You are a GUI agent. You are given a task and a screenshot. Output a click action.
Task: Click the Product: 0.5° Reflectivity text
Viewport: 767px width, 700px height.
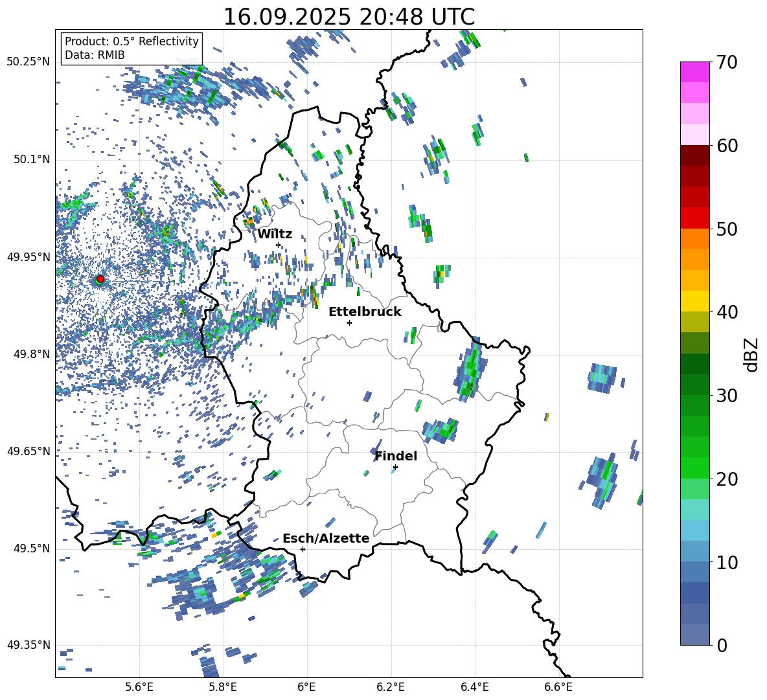132,41
